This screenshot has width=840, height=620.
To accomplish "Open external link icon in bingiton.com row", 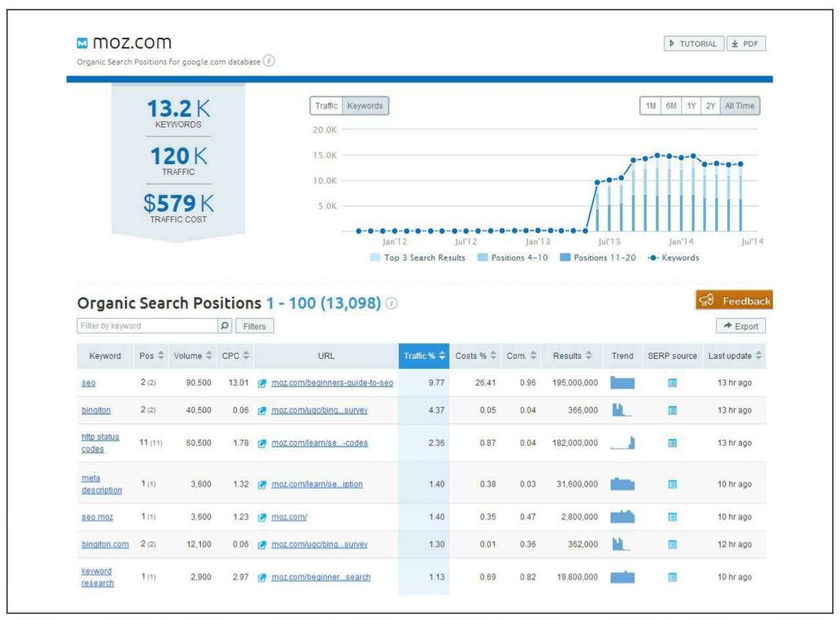I will tap(262, 545).
